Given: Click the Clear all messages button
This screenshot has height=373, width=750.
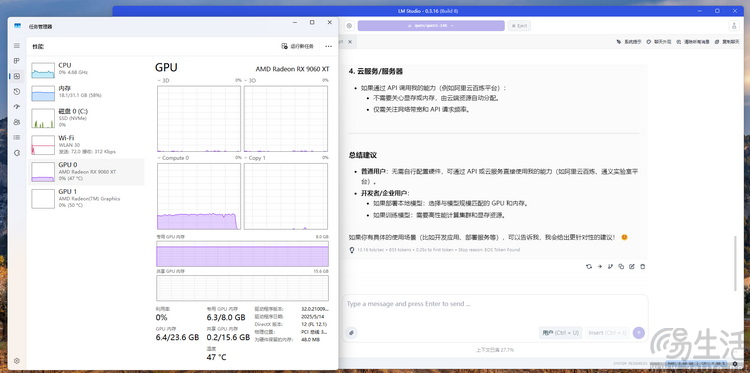Looking at the screenshot, I should point(693,42).
